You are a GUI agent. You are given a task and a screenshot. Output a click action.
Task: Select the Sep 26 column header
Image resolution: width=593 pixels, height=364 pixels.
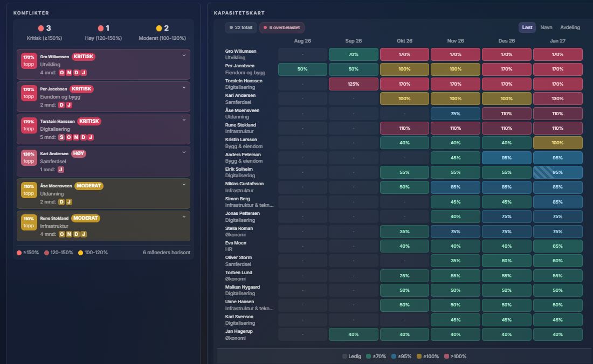click(353, 41)
